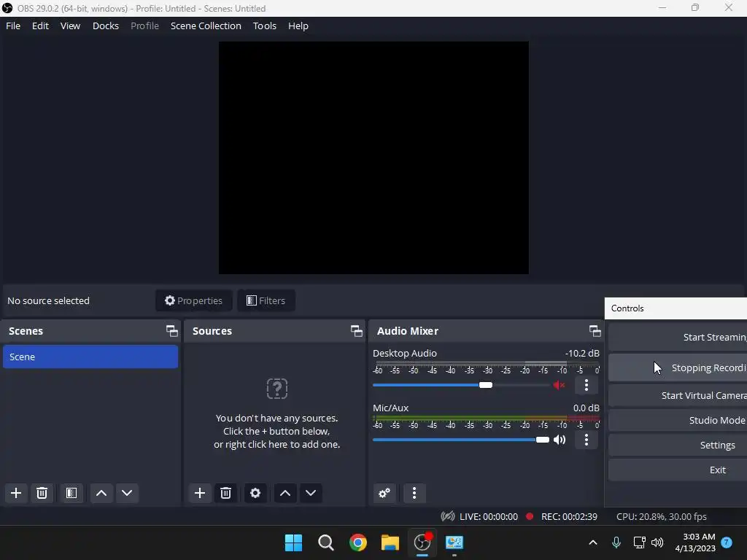
Task: Float the Sources dock panel
Action: coord(356,331)
